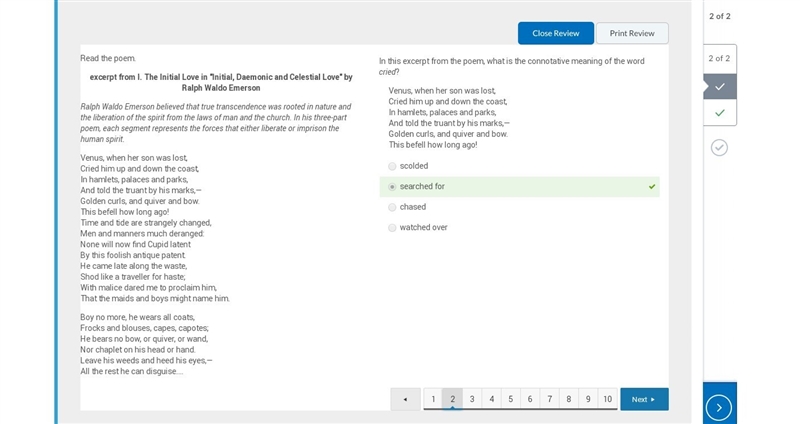Open question 9 in pagination
The image size is (800, 424).
(588, 399)
